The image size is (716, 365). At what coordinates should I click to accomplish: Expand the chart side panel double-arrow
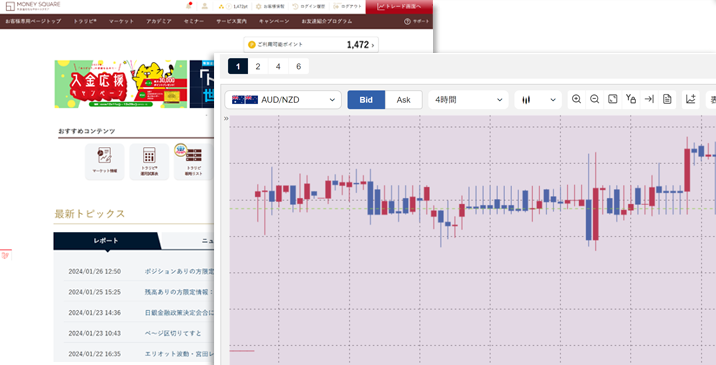226,119
